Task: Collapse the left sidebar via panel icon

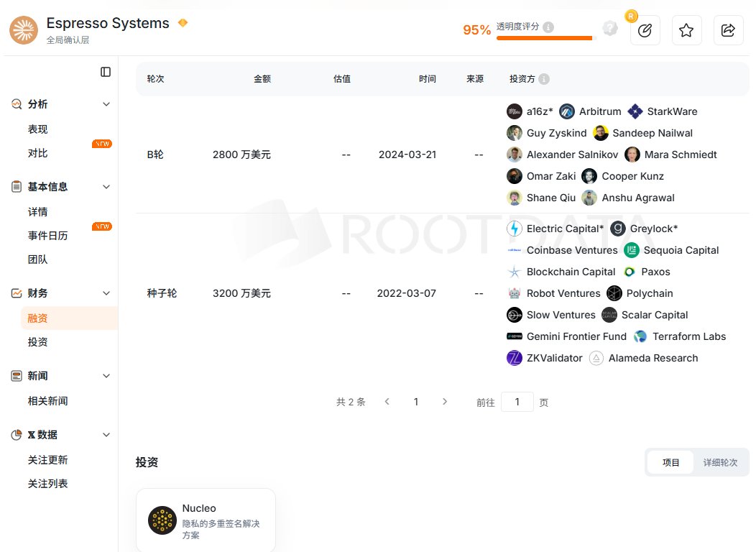Action: tap(106, 71)
